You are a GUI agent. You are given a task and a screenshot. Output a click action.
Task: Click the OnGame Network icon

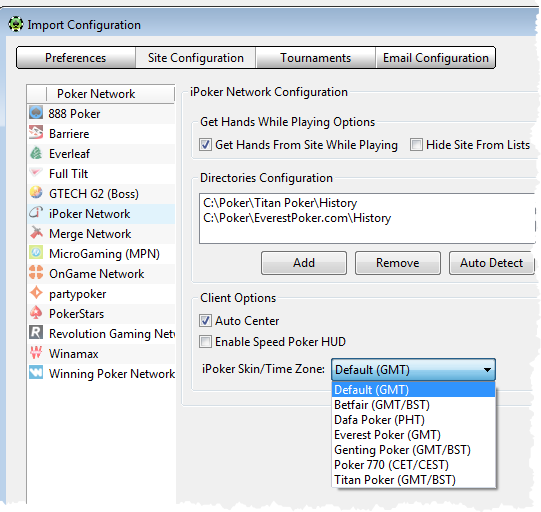[36, 273]
